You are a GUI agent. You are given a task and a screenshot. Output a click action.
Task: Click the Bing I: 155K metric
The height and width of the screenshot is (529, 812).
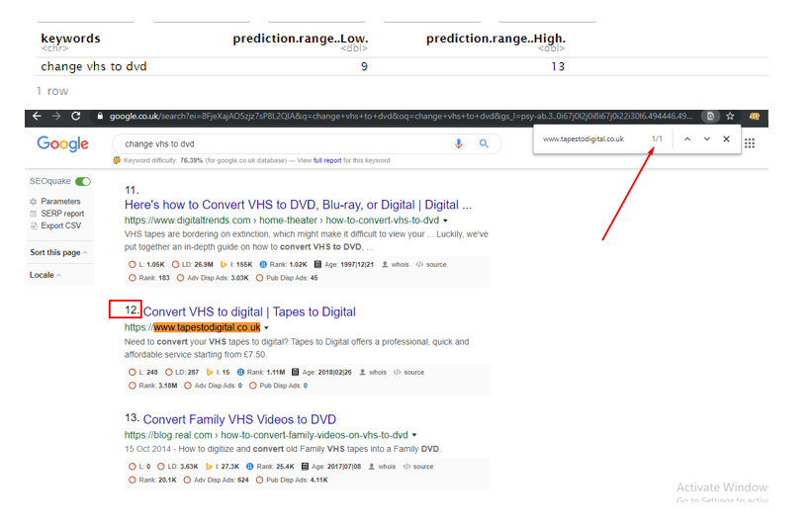click(x=236, y=265)
